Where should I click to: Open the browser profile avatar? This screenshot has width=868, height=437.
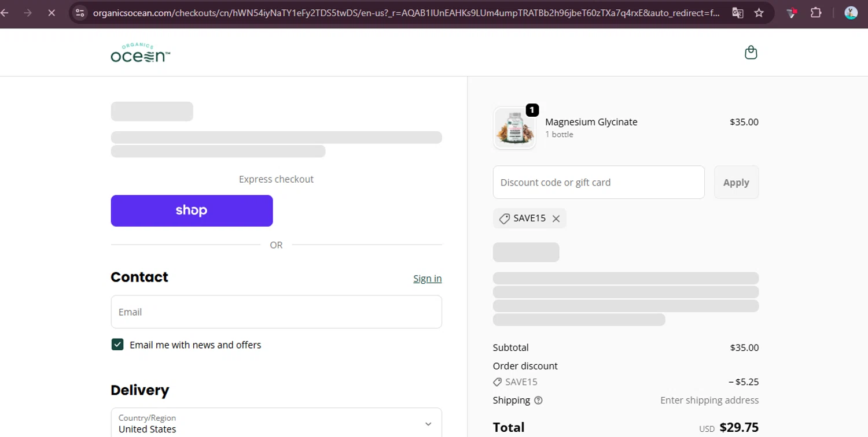[x=851, y=13]
